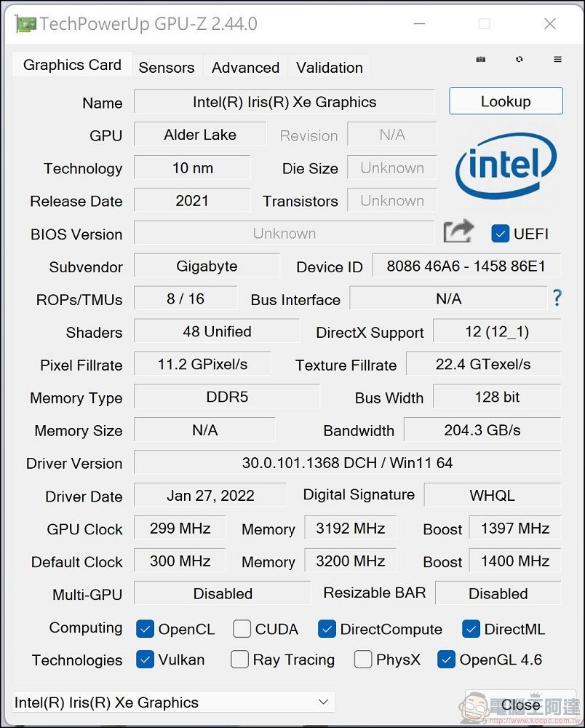Viewport: 585px width, 728px height.
Task: Click the GPU Clock Memory field 3192 MHz
Action: tap(350, 528)
